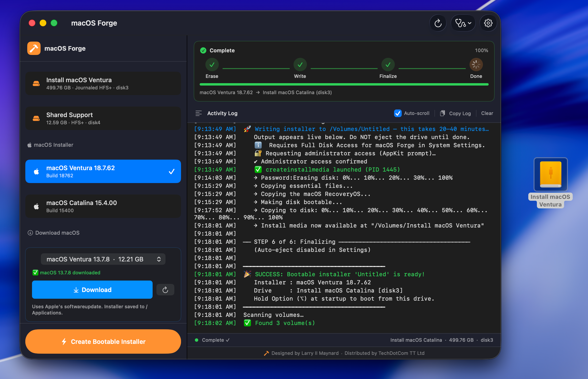Click Copy Log

(455, 113)
